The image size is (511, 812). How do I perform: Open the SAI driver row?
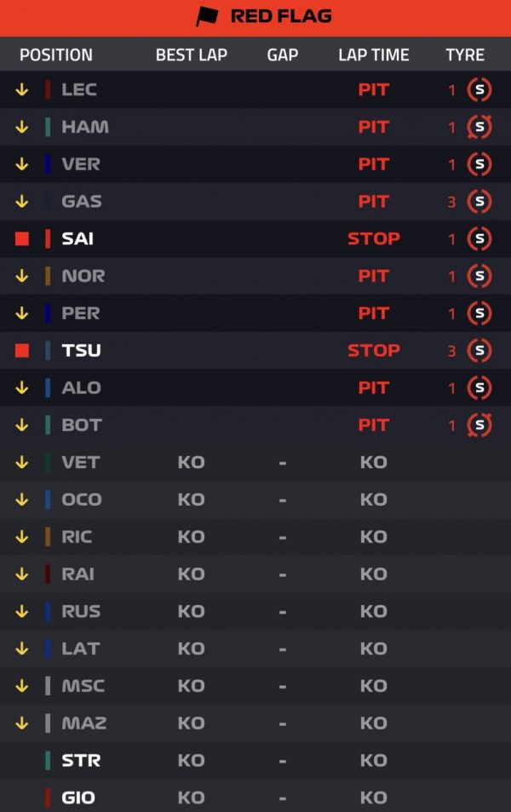coord(255,238)
